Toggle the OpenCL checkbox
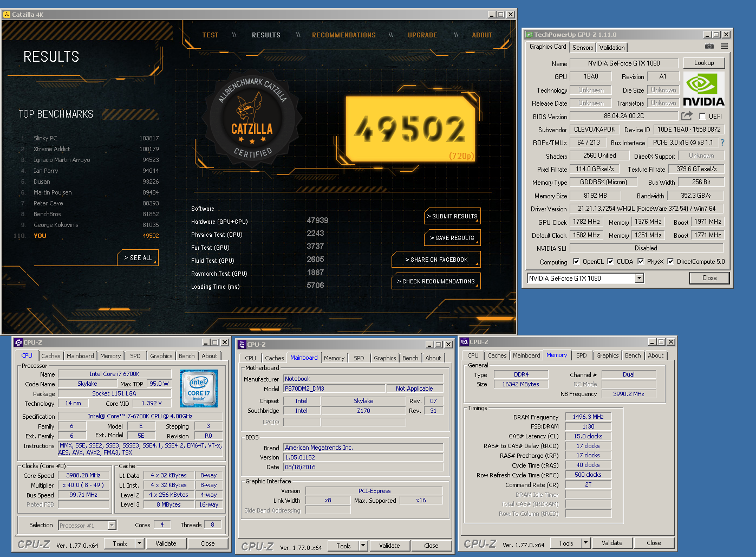Image resolution: width=756 pixels, height=557 pixels. [576, 261]
